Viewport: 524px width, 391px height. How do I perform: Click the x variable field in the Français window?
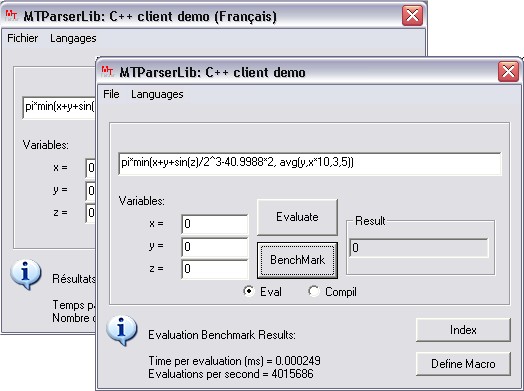point(91,168)
